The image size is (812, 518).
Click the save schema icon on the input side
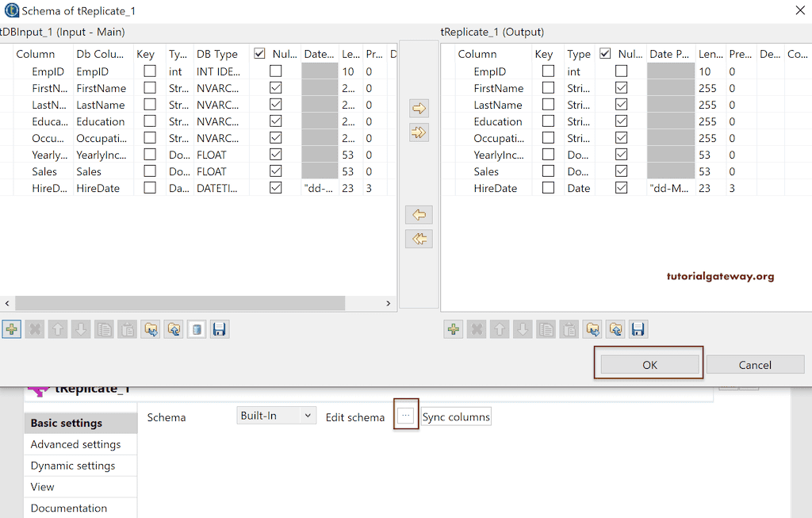point(219,328)
